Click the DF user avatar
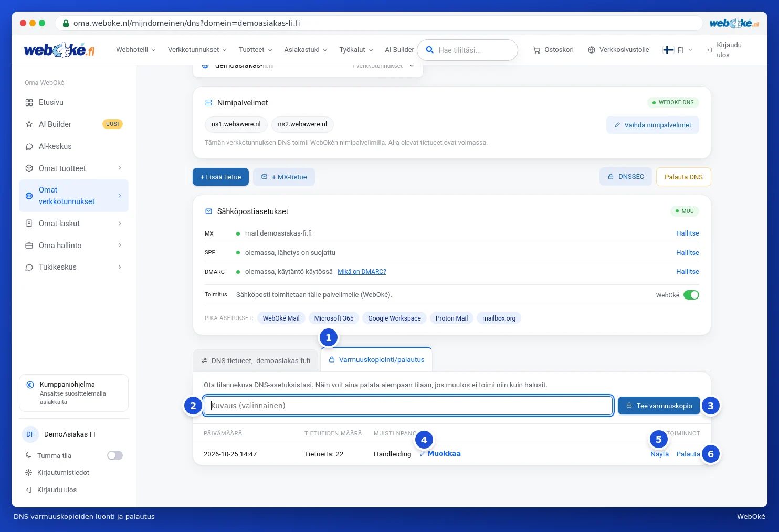Screen dimensions: 779x532 (30, 434)
